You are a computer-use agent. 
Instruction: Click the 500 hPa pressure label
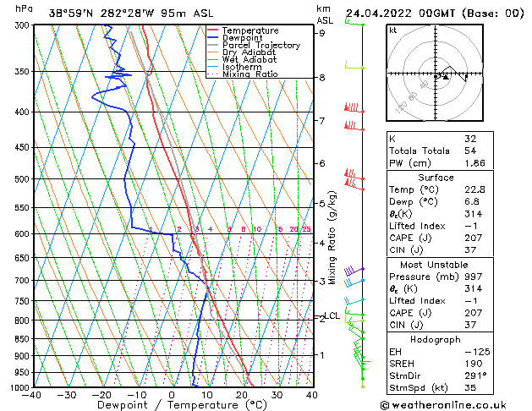[24, 179]
